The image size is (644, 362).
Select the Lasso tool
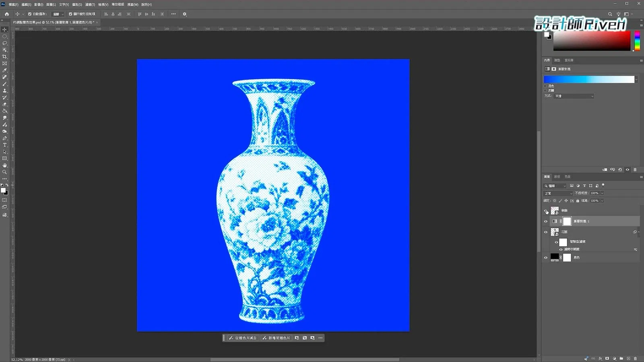click(5, 43)
